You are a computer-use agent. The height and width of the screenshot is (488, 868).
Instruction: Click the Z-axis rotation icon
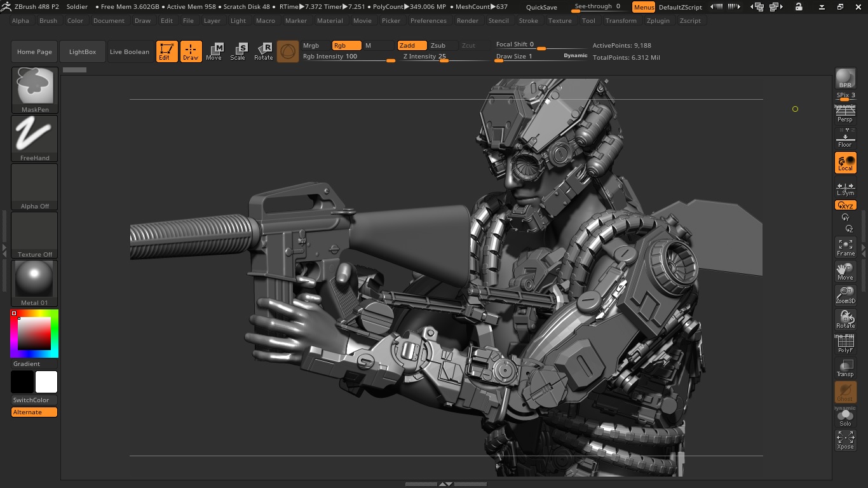pyautogui.click(x=848, y=229)
